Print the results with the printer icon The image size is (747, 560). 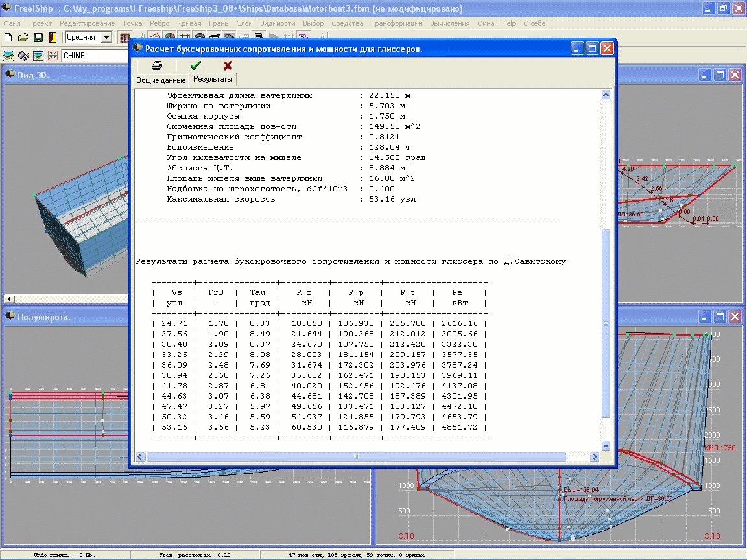pos(157,65)
